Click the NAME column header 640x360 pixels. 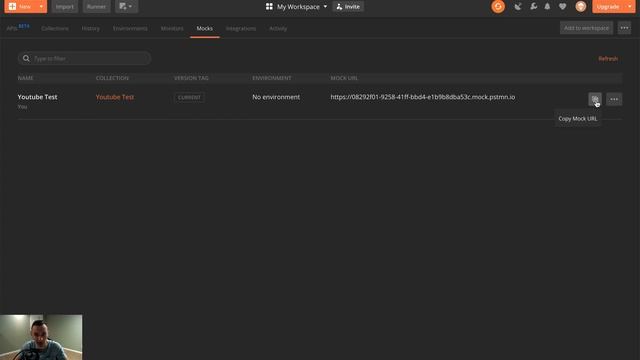pos(25,78)
